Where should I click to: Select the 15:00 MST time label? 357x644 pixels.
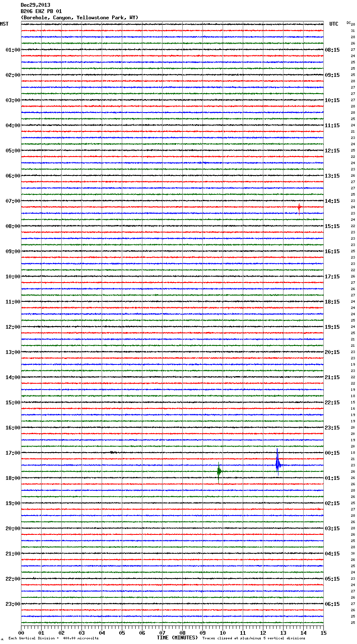tap(13, 403)
